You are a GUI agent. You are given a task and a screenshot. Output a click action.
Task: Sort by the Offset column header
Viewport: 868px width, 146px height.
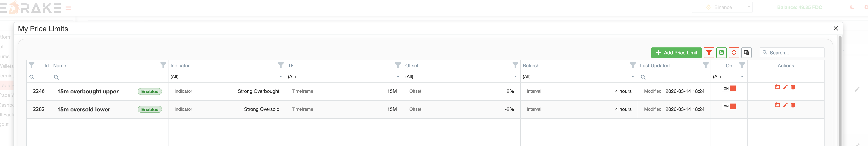coord(412,66)
